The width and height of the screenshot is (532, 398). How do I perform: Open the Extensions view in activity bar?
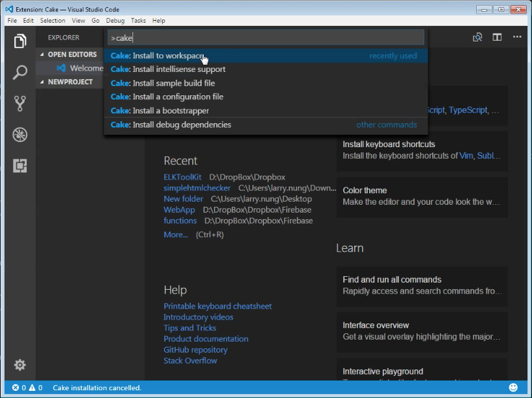pyautogui.click(x=20, y=166)
